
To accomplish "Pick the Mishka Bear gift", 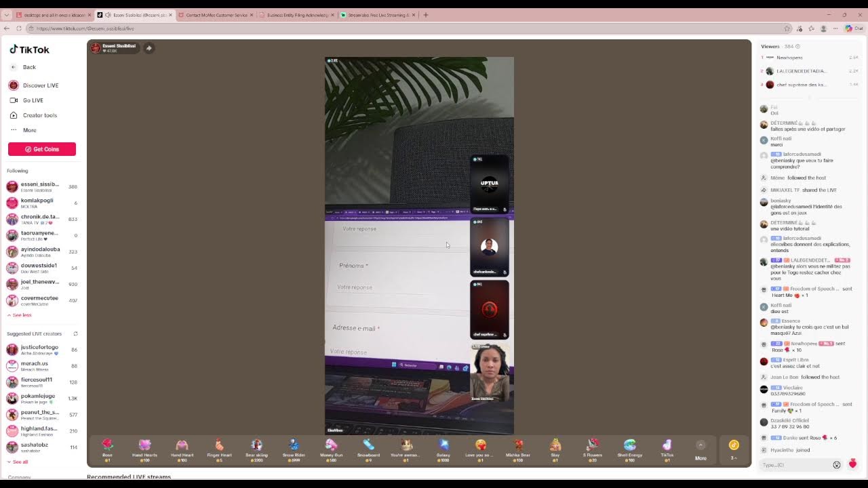I will 518,446.
